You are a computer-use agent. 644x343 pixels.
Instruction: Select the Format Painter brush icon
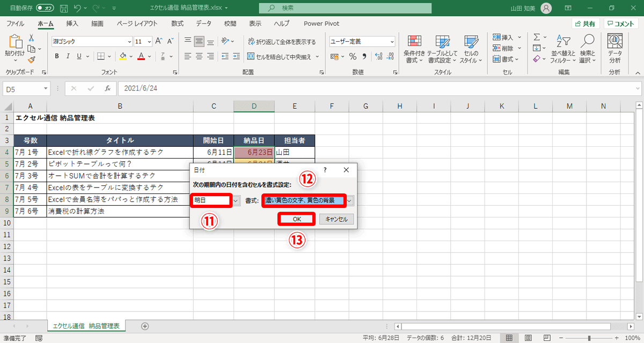31,59
